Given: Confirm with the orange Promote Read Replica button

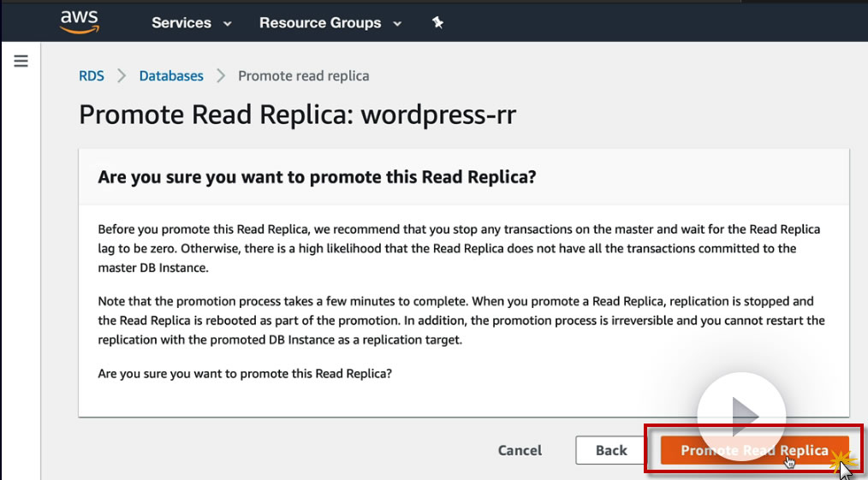Looking at the screenshot, I should pos(754,451).
